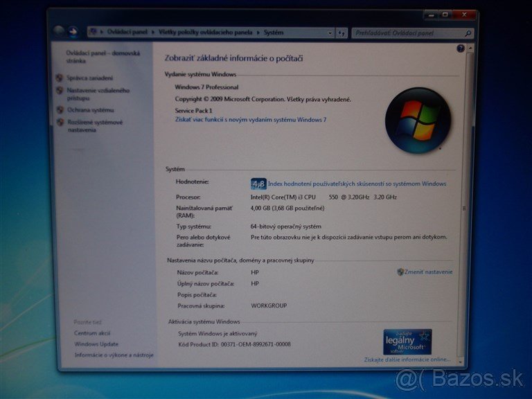This screenshot has width=532, height=399.
Task: Click WORKGROUP value text
Action: (269, 305)
